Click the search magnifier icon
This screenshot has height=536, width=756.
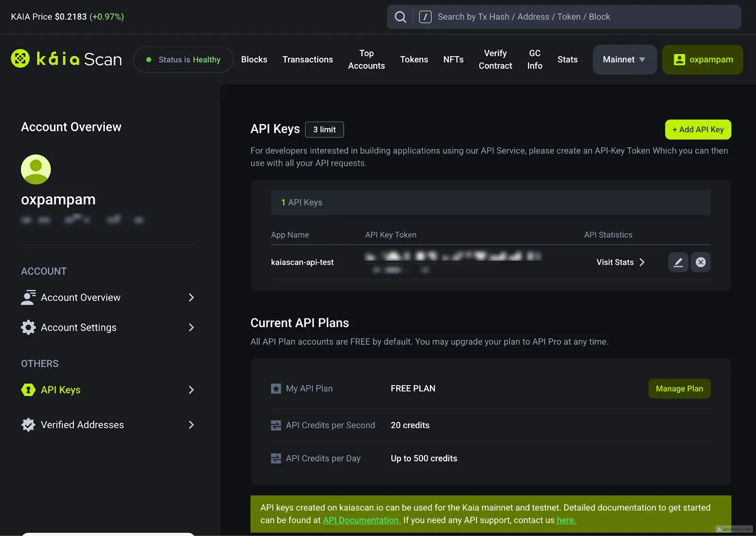click(x=400, y=17)
